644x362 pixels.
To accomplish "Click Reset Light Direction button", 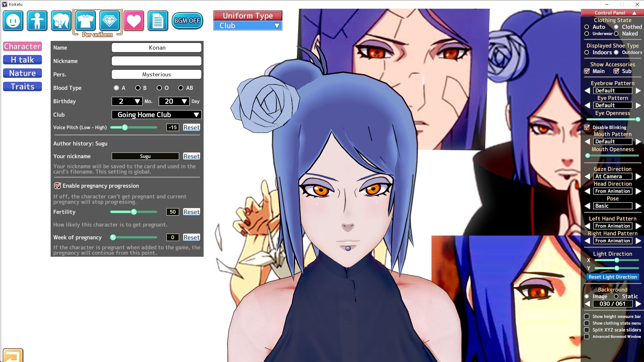I will (x=612, y=277).
